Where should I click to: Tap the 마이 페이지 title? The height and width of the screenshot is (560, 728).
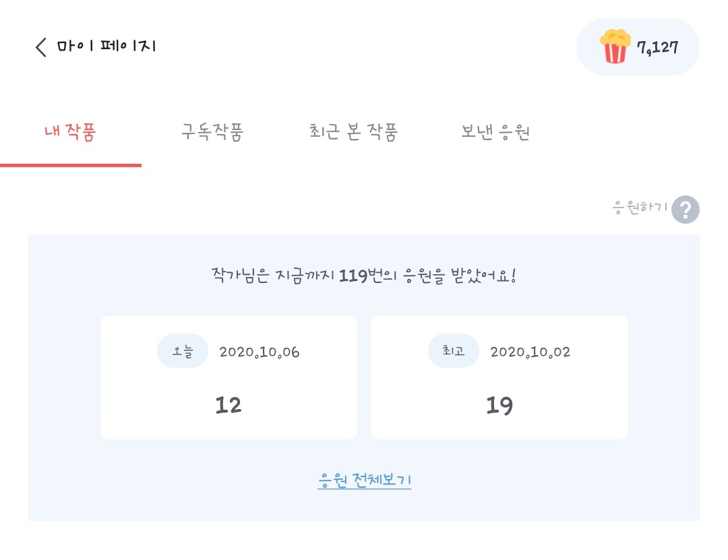click(x=107, y=46)
